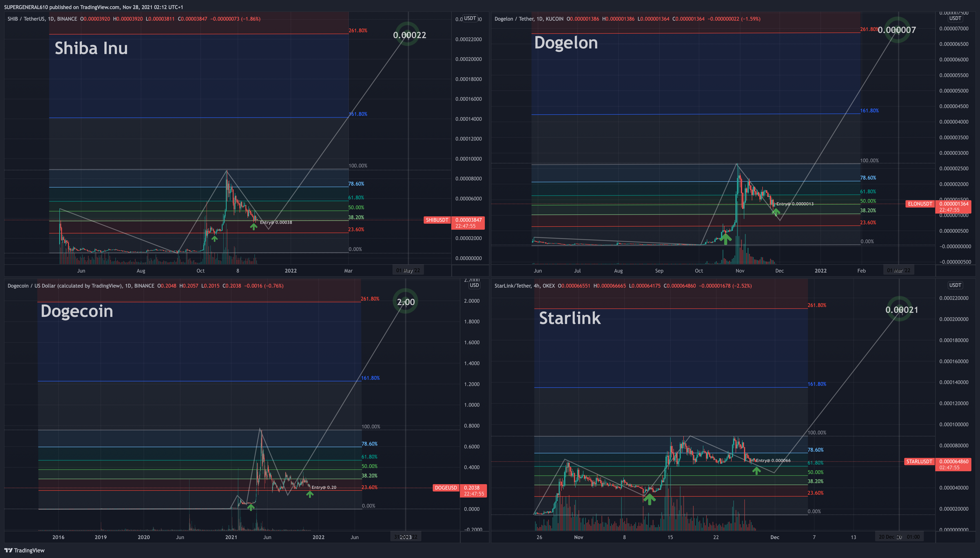
Task: Click small green arrow at Shiba October consolidation
Action: pos(215,239)
